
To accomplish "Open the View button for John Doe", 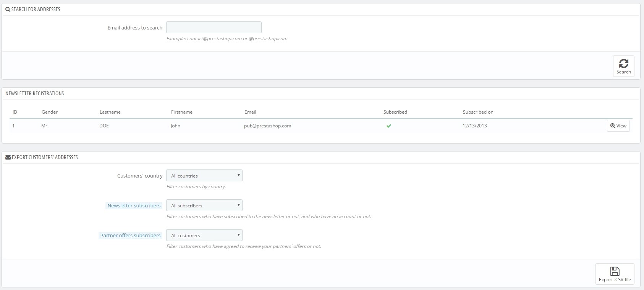I will point(618,126).
